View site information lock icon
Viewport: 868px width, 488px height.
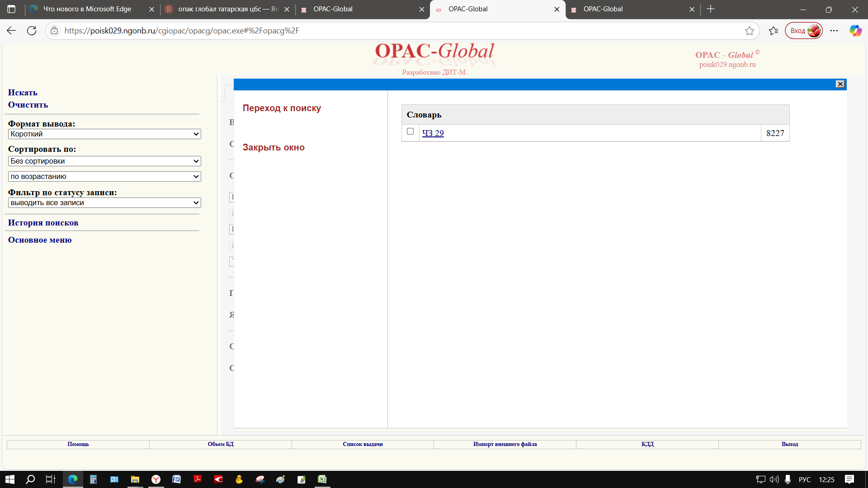click(x=54, y=31)
